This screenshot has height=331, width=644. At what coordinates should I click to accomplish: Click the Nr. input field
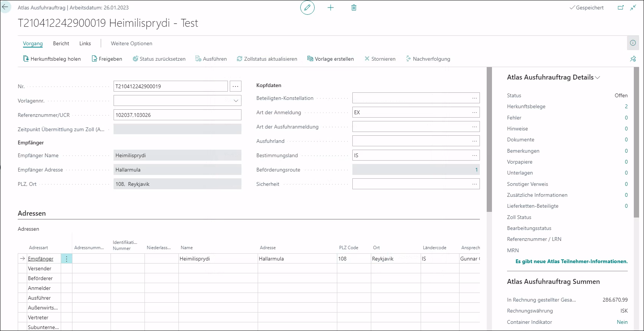pyautogui.click(x=171, y=86)
